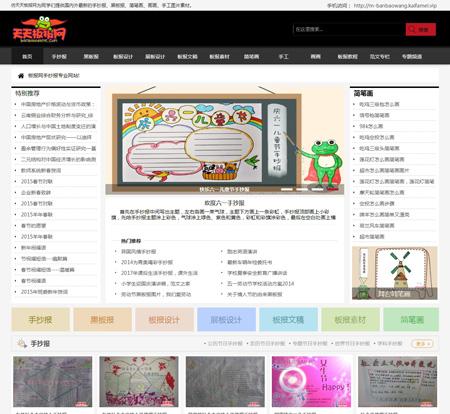Click the green 简笔画 category tile

pos(411,320)
